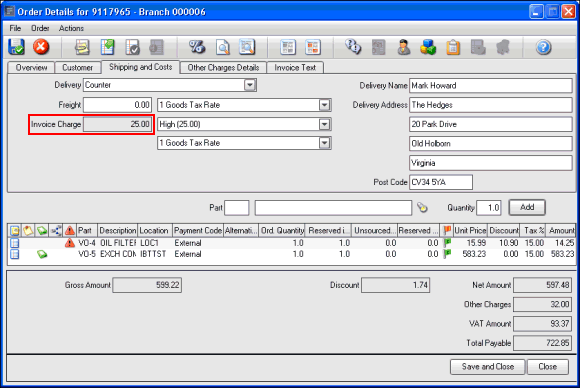The width and height of the screenshot is (580, 388).
Task: Click the question marks enquiry toolbar icon
Action: coord(353,47)
